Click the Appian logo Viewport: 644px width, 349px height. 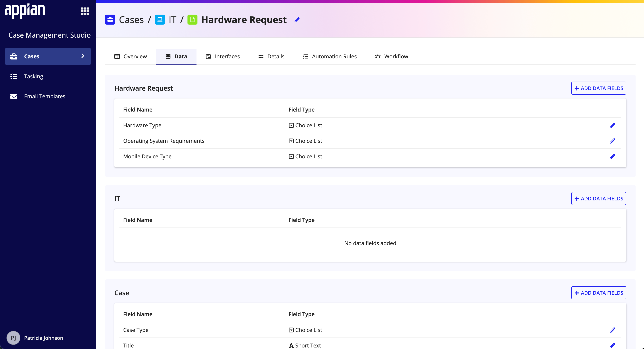25,11
